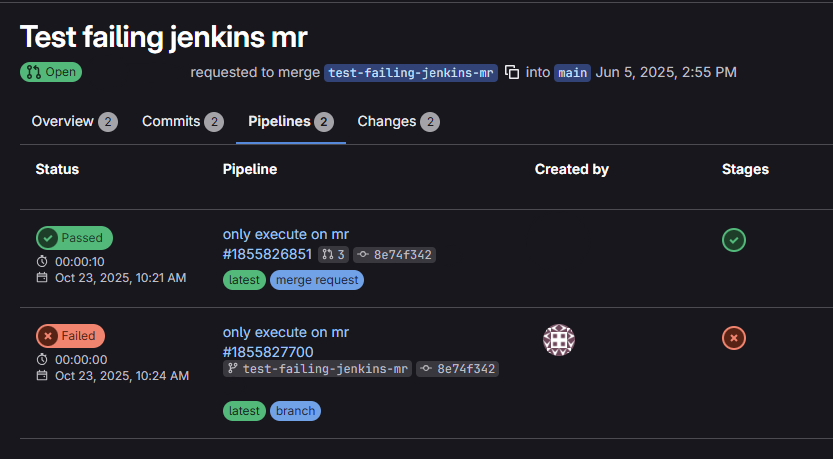
Task: Click merge request number 3 badge
Action: click(x=334, y=255)
